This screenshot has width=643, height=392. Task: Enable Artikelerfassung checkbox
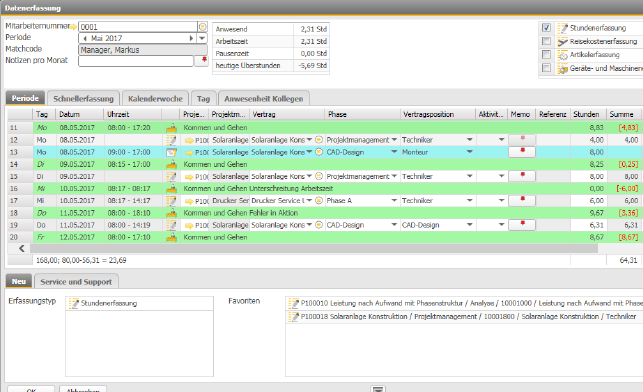(546, 55)
